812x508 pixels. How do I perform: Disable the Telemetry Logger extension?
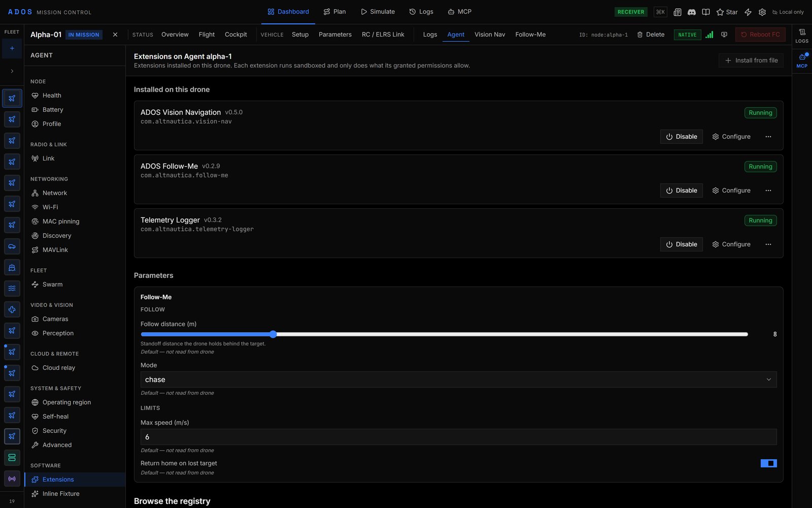(681, 244)
